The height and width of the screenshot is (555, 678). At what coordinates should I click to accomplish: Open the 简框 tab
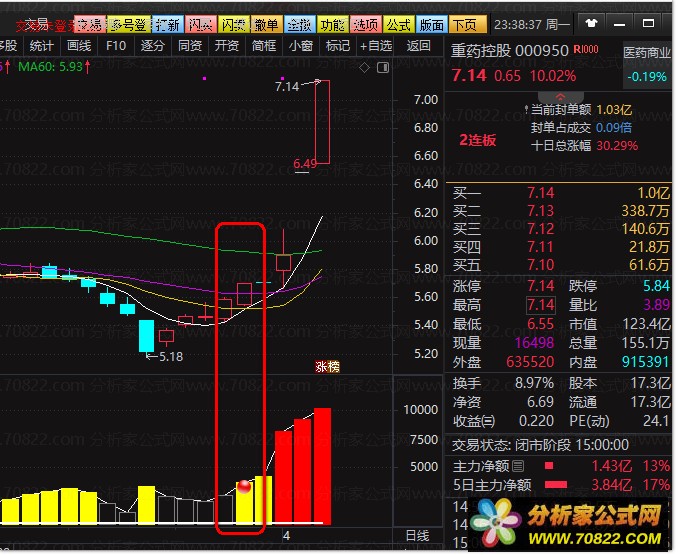click(264, 45)
